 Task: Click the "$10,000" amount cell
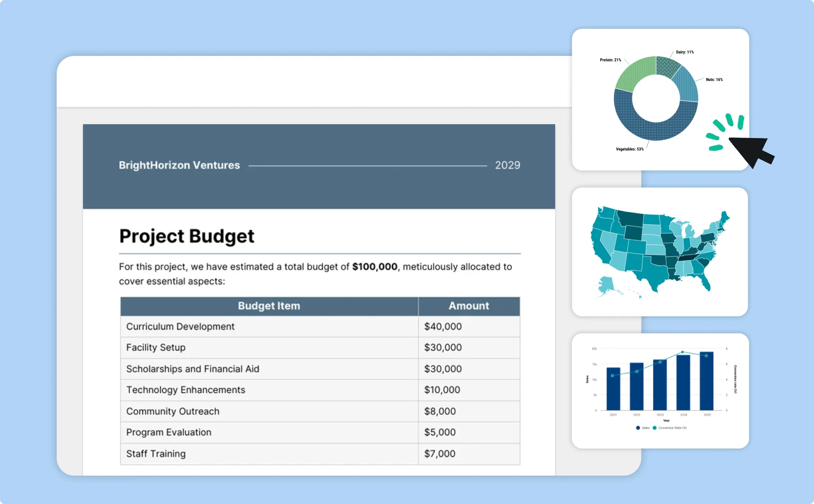(x=469, y=390)
